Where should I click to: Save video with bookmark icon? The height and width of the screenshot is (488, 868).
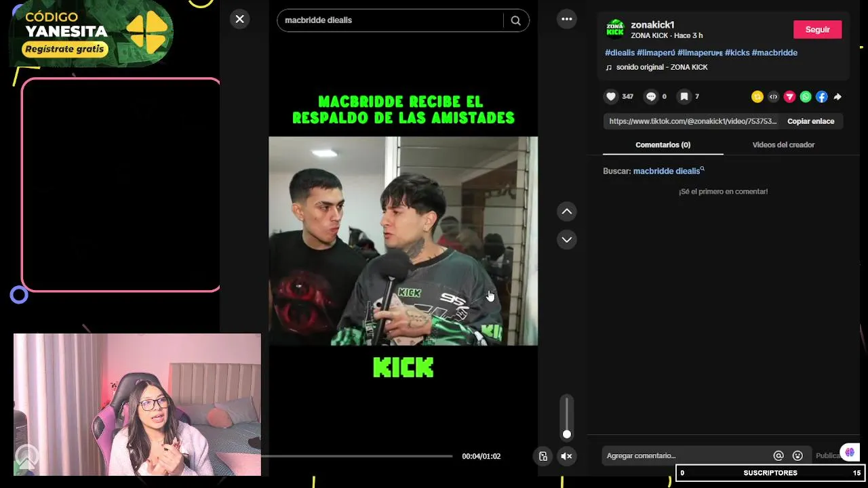(684, 97)
